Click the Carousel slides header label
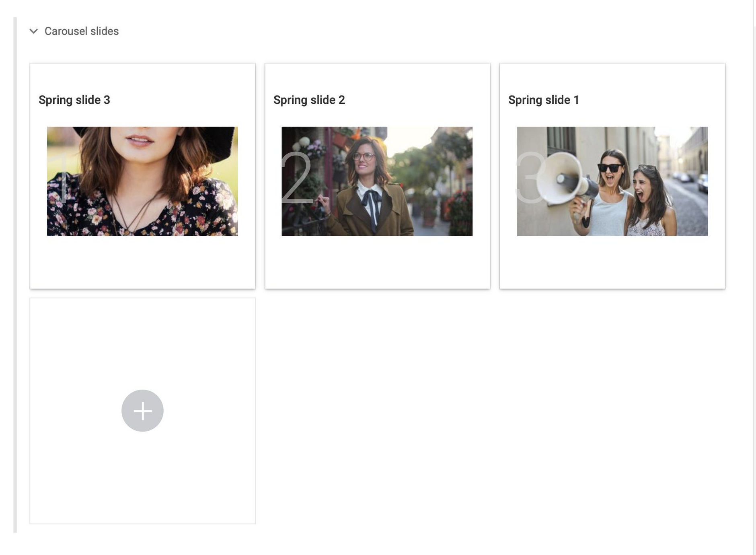 81,31
